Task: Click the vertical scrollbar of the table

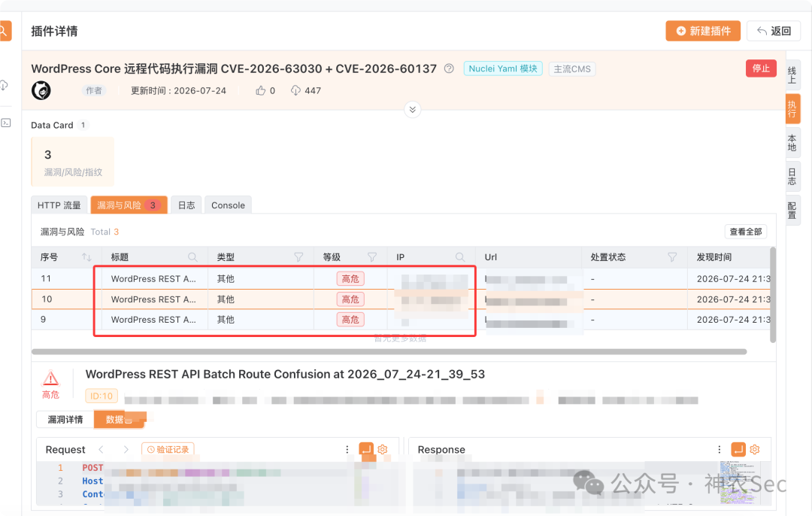Action: pos(773,296)
